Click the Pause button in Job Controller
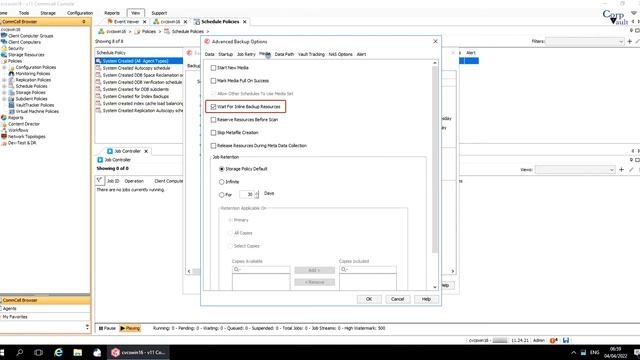Screen dimensions: 640x360 (x=107, y=328)
